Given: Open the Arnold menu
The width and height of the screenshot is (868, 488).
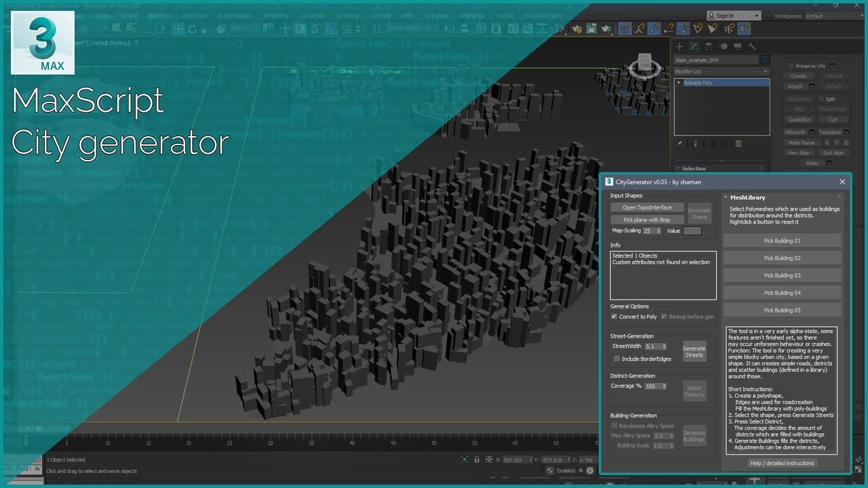Looking at the screenshot, I should 505,16.
